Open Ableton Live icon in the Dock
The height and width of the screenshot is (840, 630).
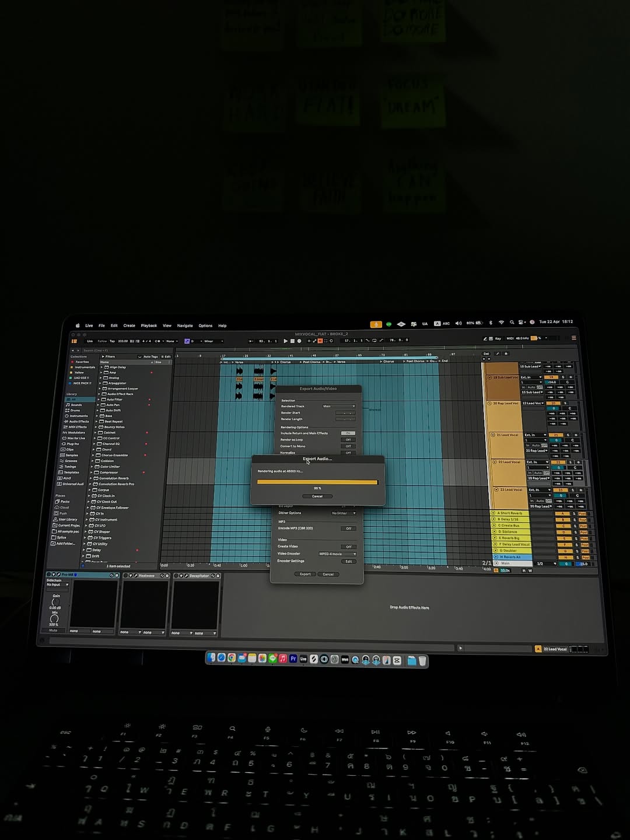point(303,659)
